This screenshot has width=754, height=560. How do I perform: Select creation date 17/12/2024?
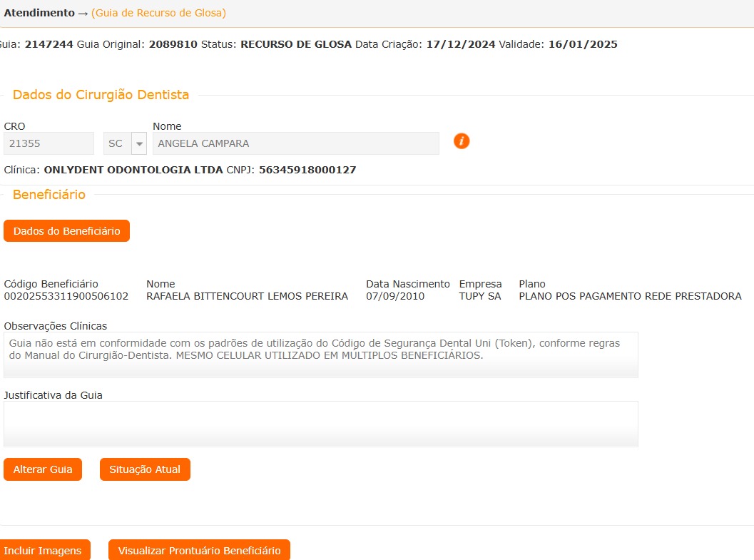coord(461,44)
